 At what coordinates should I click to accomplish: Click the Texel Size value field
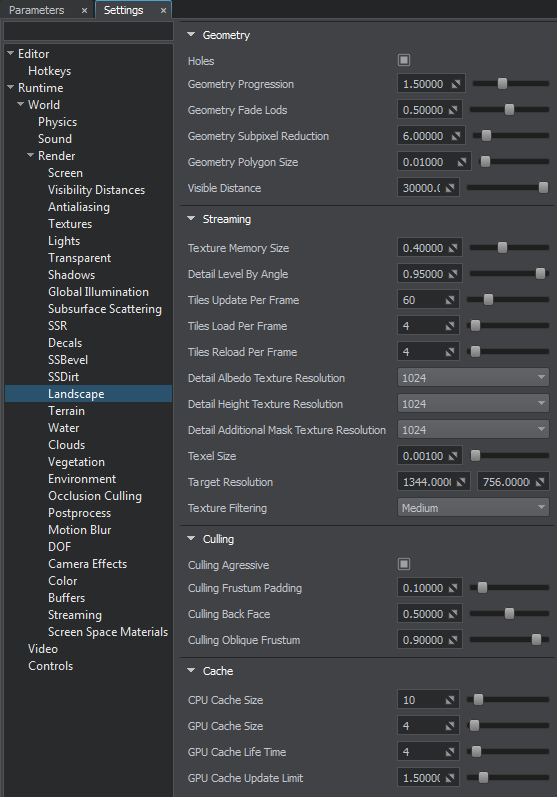click(429, 456)
